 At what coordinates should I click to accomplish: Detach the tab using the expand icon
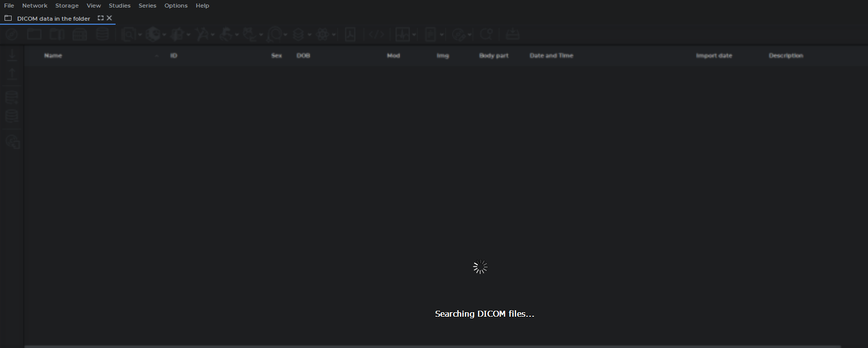coord(100,18)
